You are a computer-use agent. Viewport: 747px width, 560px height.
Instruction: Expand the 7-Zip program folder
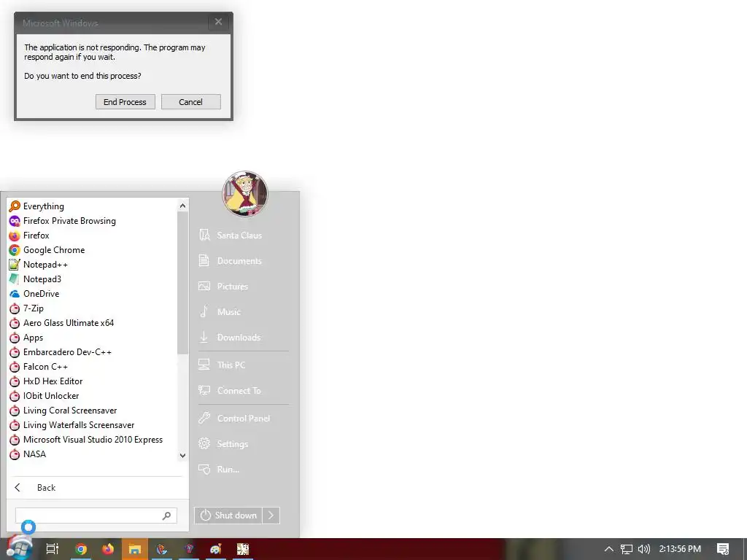point(93,308)
